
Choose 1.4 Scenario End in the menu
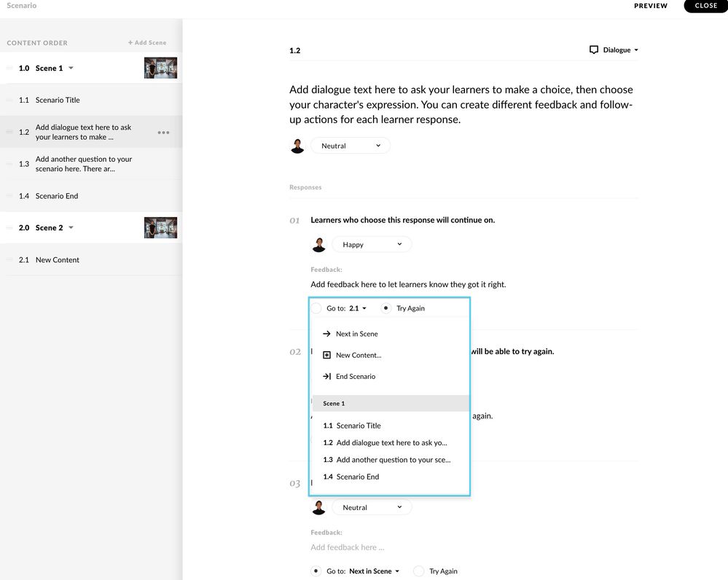390,477
